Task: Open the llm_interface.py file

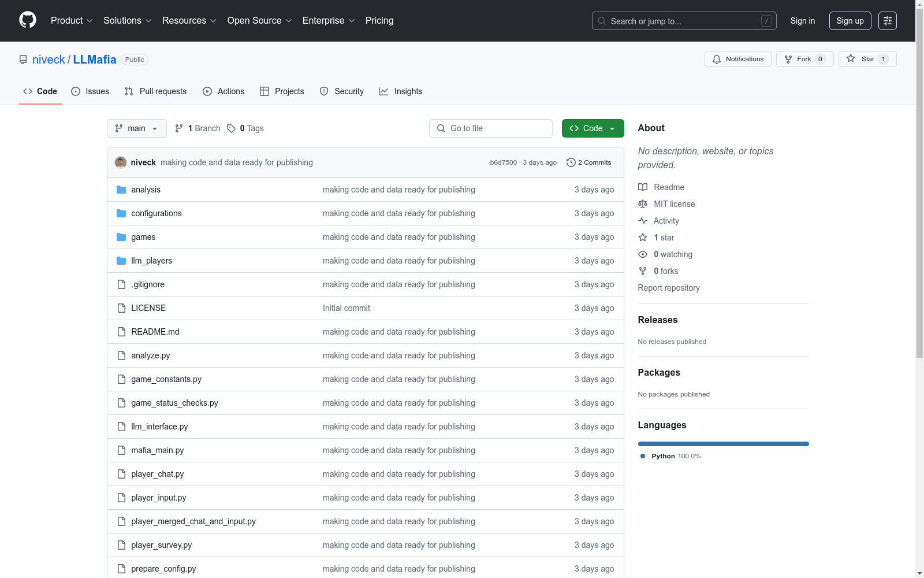Action: point(159,427)
